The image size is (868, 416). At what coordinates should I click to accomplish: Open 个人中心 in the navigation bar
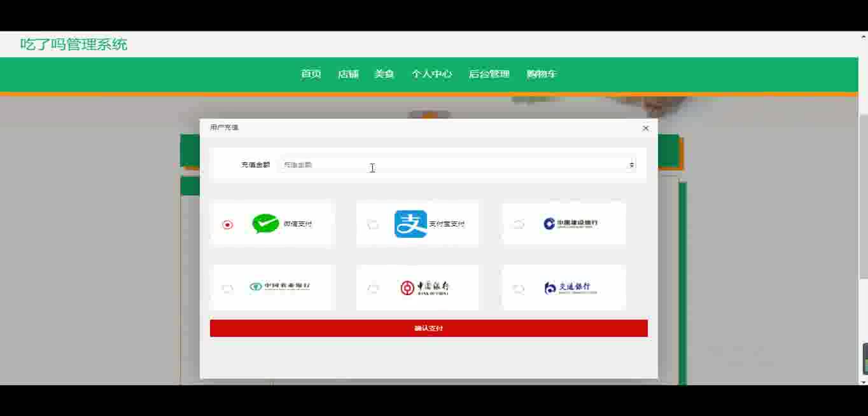431,74
